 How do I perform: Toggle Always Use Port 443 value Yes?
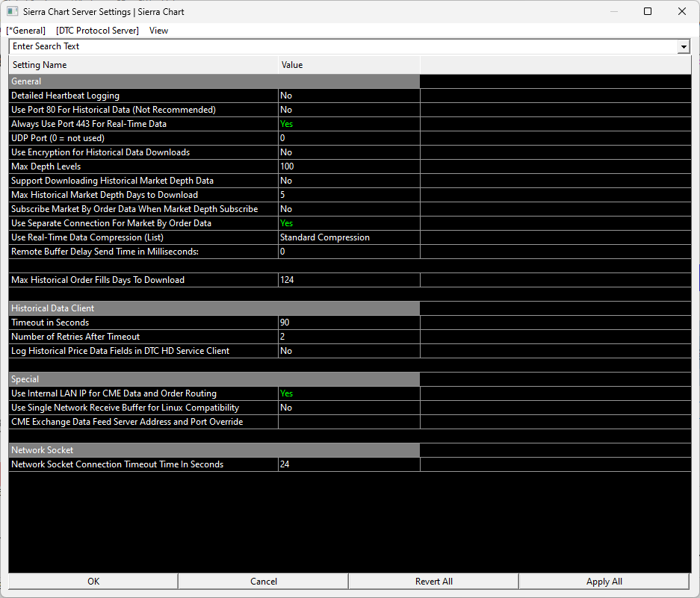(349, 124)
